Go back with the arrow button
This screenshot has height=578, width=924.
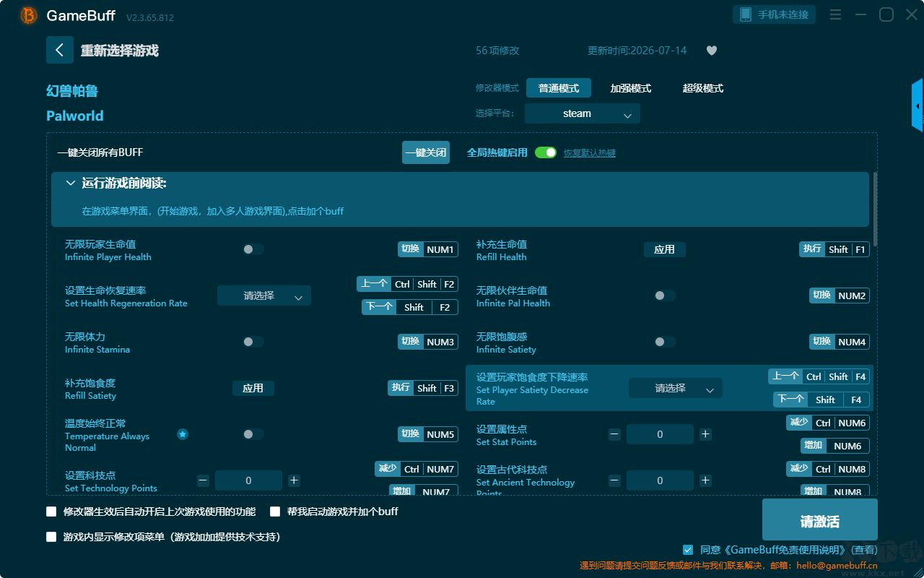(x=60, y=50)
